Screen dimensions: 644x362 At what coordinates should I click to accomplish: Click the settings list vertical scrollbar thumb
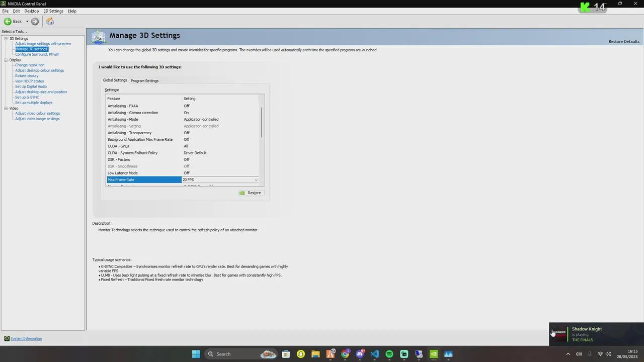[x=262, y=122]
